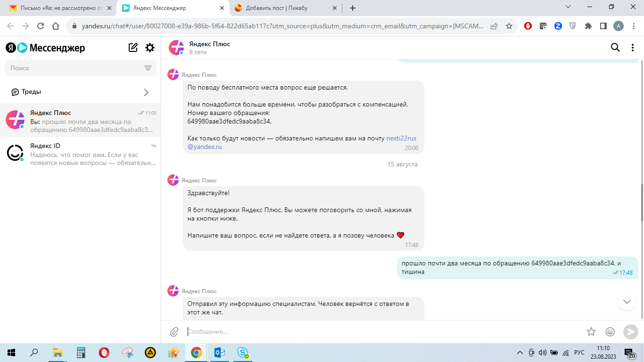Attach a file with the paperclip icon
This screenshot has width=644, height=362.
[174, 332]
